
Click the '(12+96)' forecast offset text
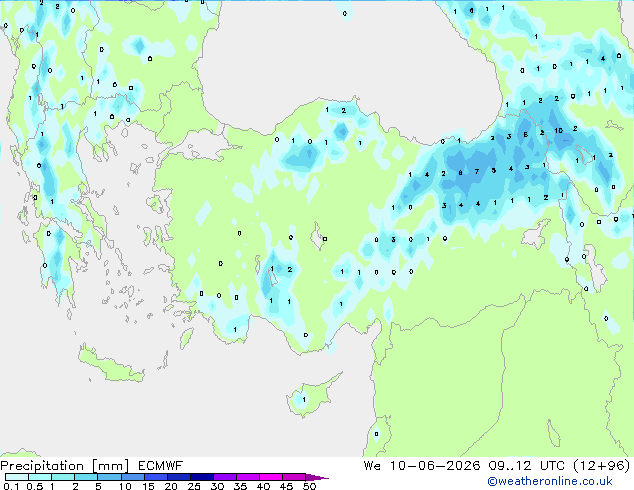pos(602,466)
